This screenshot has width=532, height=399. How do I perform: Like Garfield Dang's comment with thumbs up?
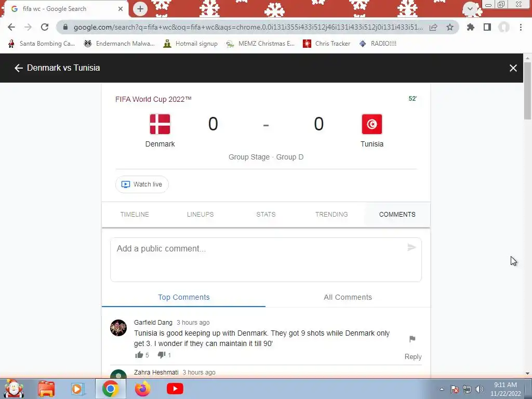pyautogui.click(x=139, y=355)
